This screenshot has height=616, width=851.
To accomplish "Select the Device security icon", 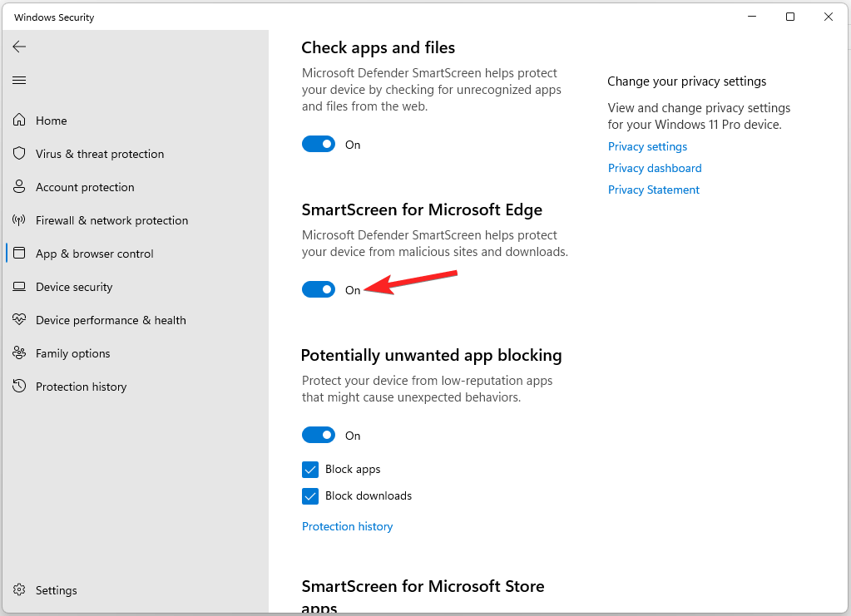I will click(19, 286).
